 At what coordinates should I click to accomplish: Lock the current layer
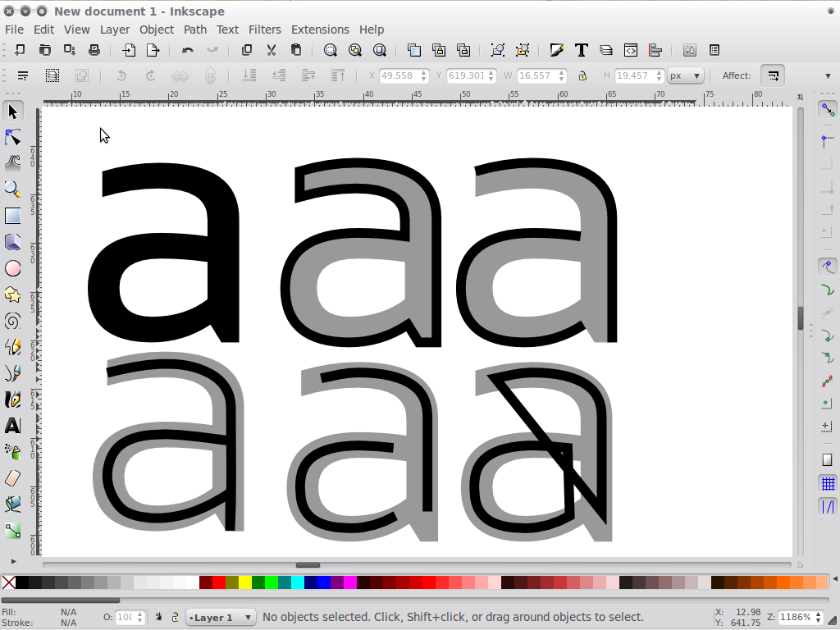click(176, 617)
